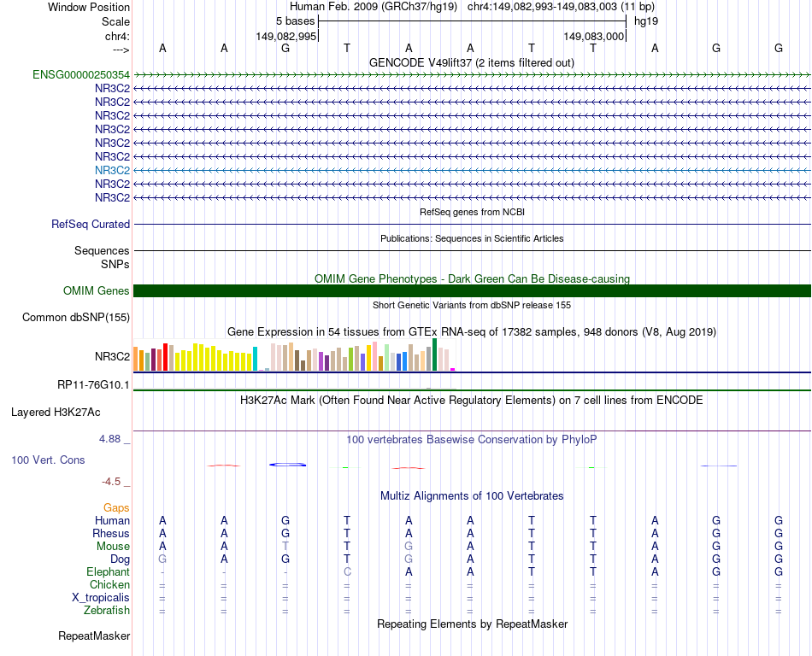This screenshot has width=812, height=656.
Task: Open 'Multiz Alignments of 100 Vertebrates' title
Action: [x=472, y=495]
